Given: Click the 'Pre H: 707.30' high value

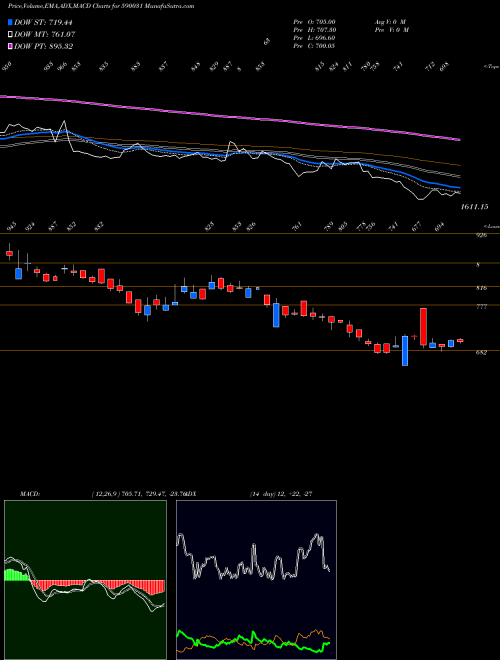Looking at the screenshot, I should pos(314,30).
